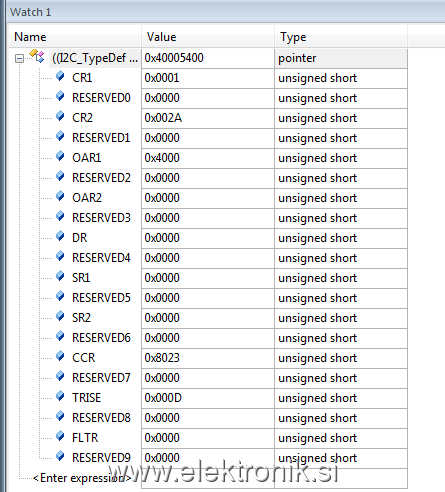The width and height of the screenshot is (445, 492).
Task: Click the diamond icon beside SR1
Action: pos(60,276)
